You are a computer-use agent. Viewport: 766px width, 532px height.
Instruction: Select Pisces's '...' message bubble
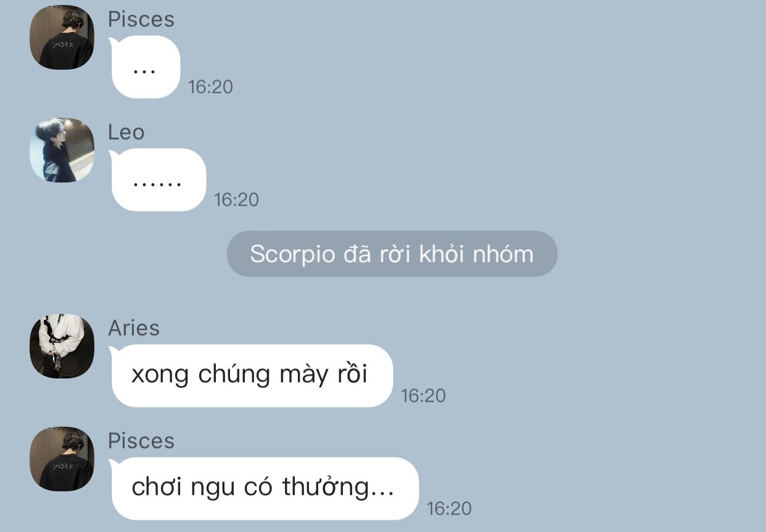[145, 67]
